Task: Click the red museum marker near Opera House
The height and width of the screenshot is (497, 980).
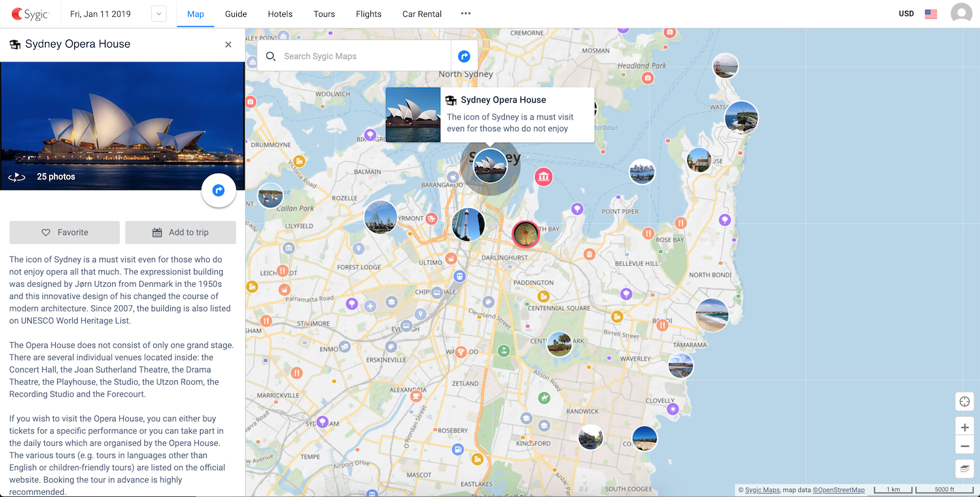Action: point(543,177)
